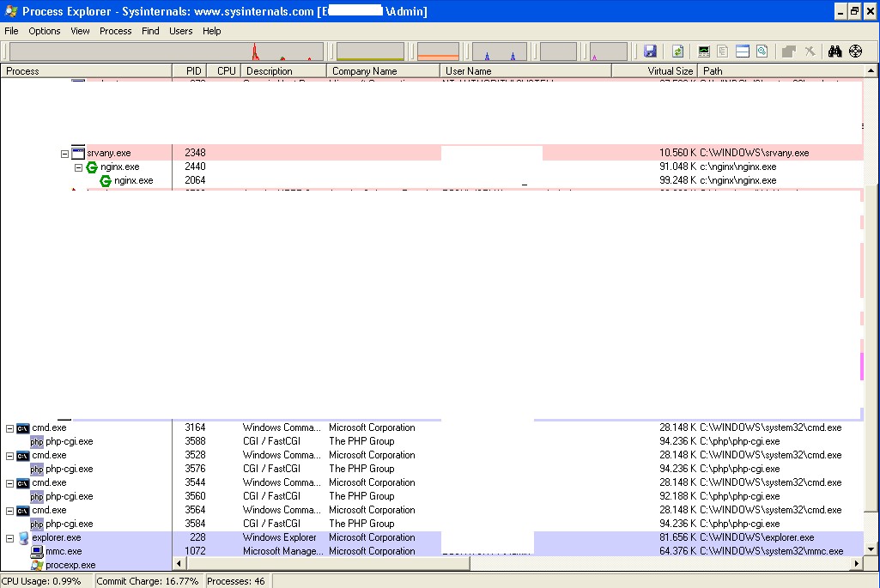Viewport: 880px width, 588px height.
Task: Sort by the Path column header
Action: [x=780, y=71]
